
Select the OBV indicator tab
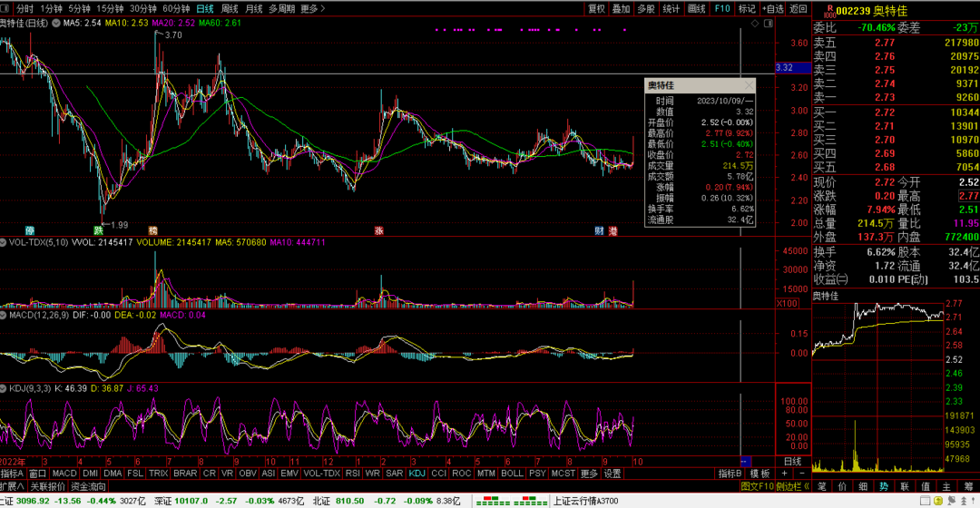point(248,474)
